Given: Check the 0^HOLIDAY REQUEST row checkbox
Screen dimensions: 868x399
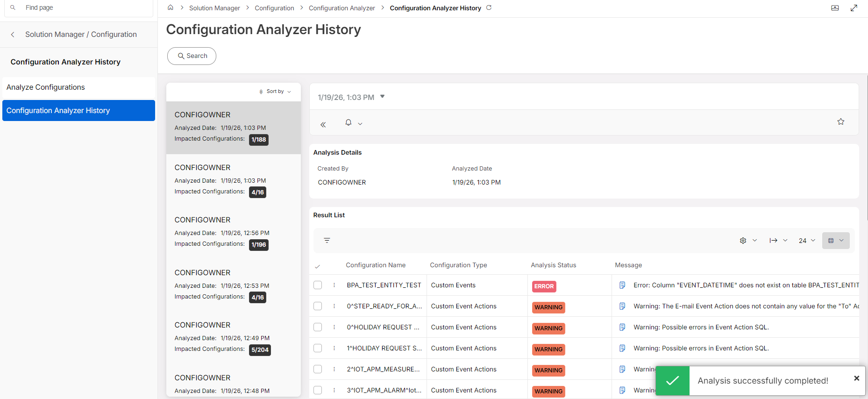Looking at the screenshot, I should 318,327.
